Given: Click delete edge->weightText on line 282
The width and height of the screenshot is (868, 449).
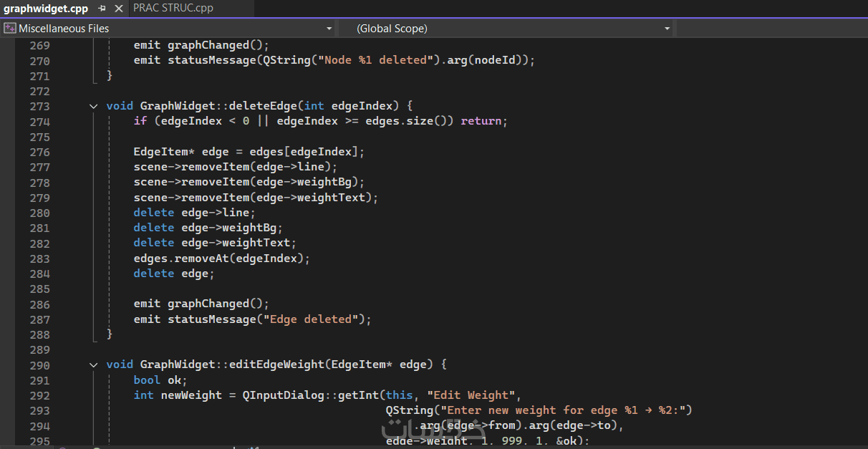Looking at the screenshot, I should pos(215,243).
